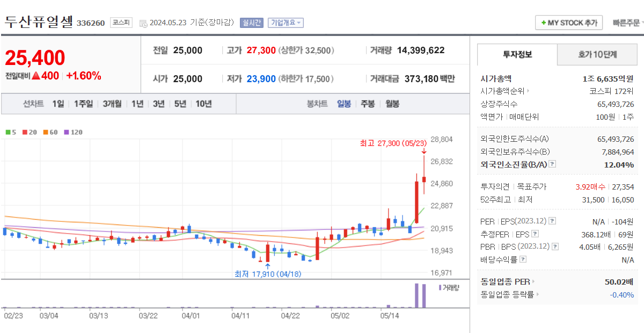Open help icon next to EPS(2023.12)
Viewport: 644px width, 333px height.
tap(552, 221)
